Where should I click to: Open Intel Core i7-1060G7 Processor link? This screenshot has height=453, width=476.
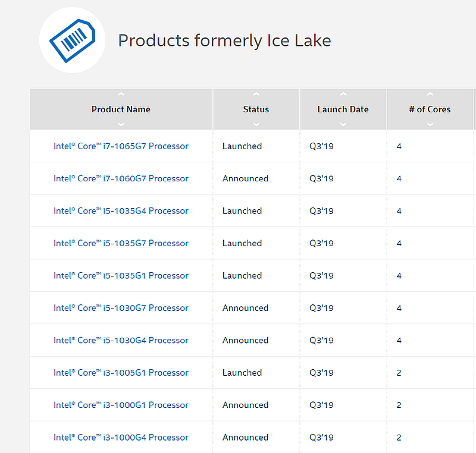(121, 178)
